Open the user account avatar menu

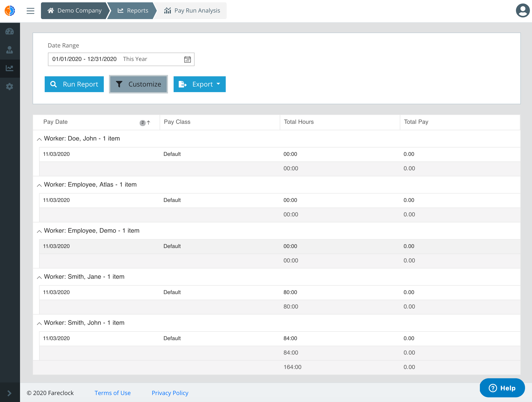(x=523, y=10)
